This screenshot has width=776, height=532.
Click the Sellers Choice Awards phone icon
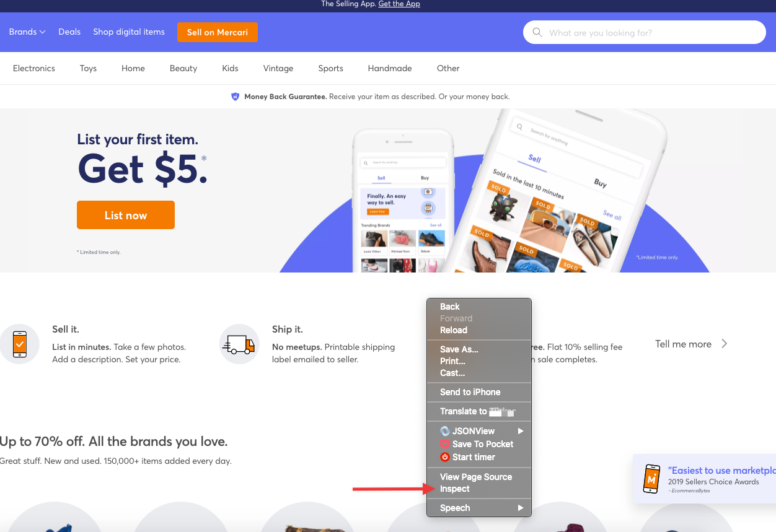[x=651, y=479]
